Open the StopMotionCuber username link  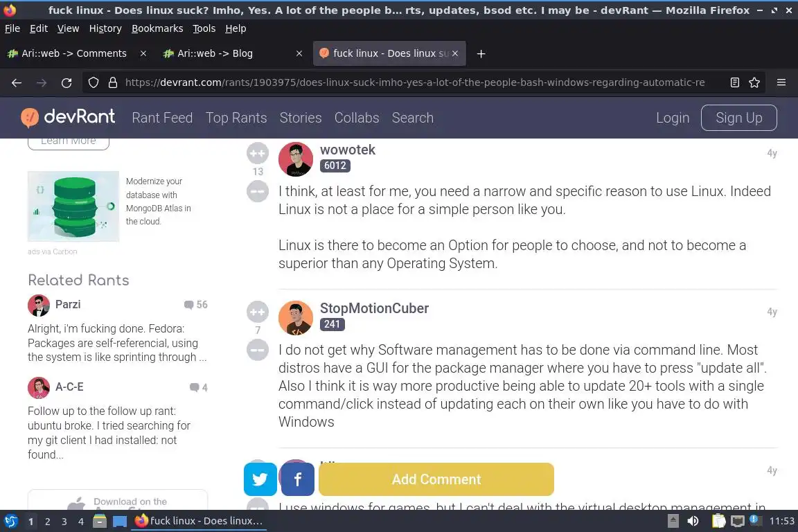click(x=374, y=308)
